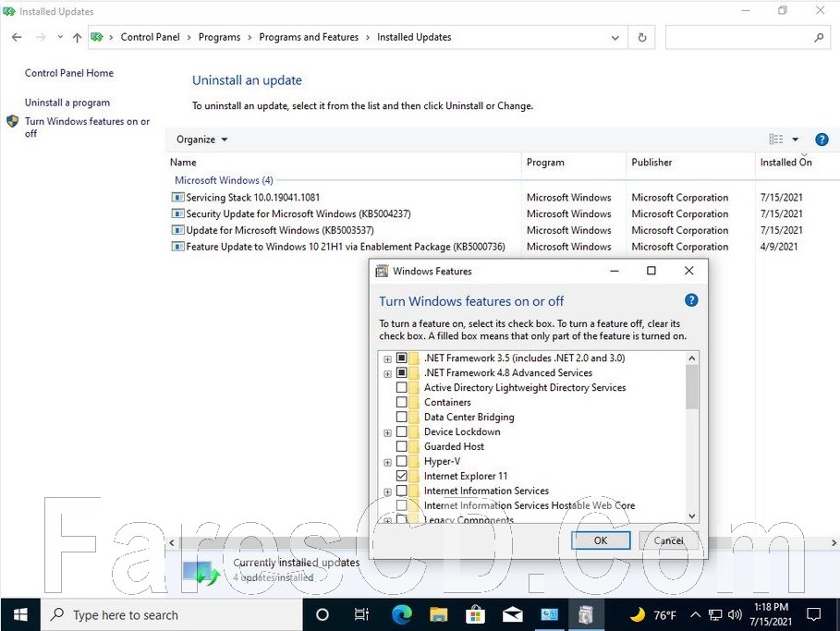Expand .NET Framework 4.8 Advanced Services node

pyautogui.click(x=387, y=374)
